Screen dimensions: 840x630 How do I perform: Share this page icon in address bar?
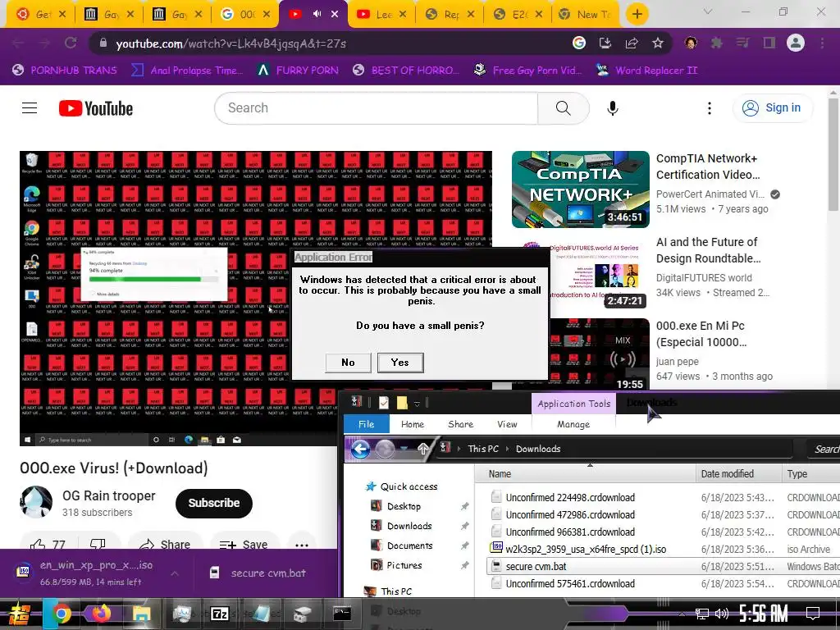pyautogui.click(x=632, y=43)
